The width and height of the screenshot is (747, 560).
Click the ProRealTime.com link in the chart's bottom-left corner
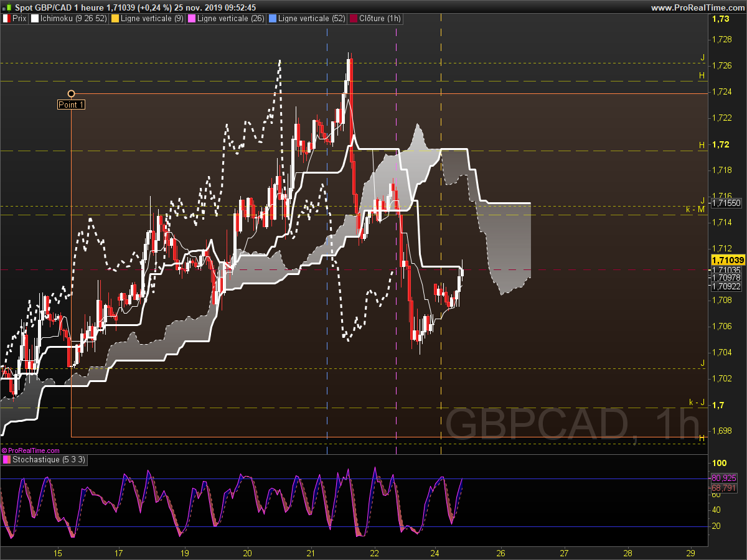pyautogui.click(x=31, y=450)
